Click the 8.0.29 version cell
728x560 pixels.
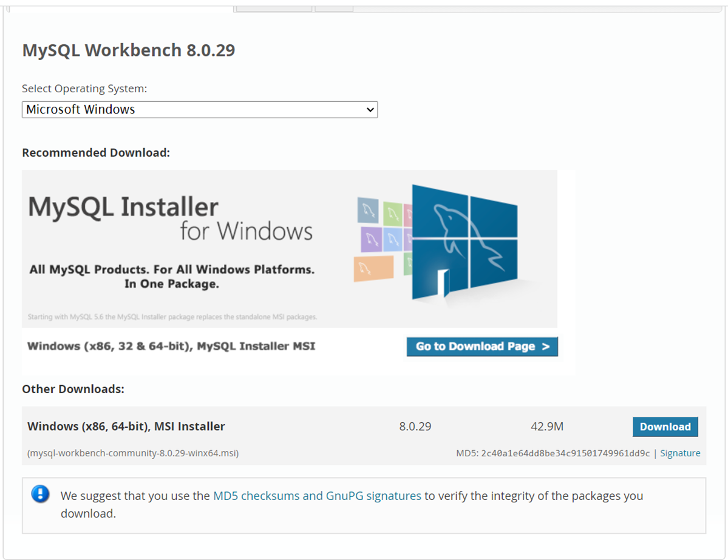pyautogui.click(x=415, y=427)
